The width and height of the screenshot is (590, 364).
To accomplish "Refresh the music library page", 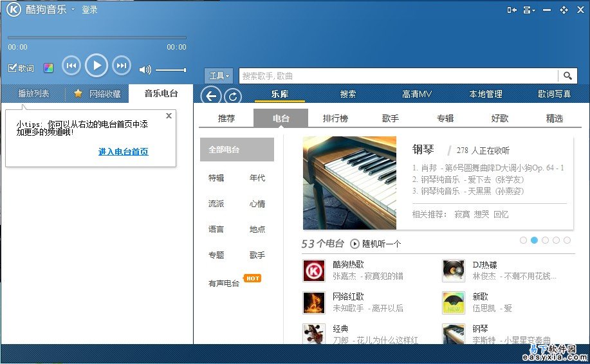I will [232, 96].
